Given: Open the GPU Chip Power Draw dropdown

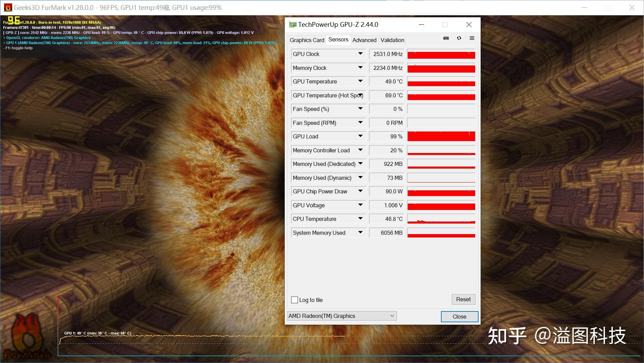Looking at the screenshot, I should point(360,191).
